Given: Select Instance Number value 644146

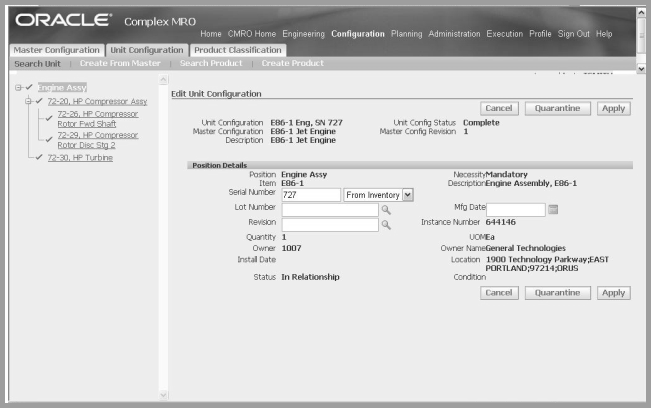Looking at the screenshot, I should [501, 222].
